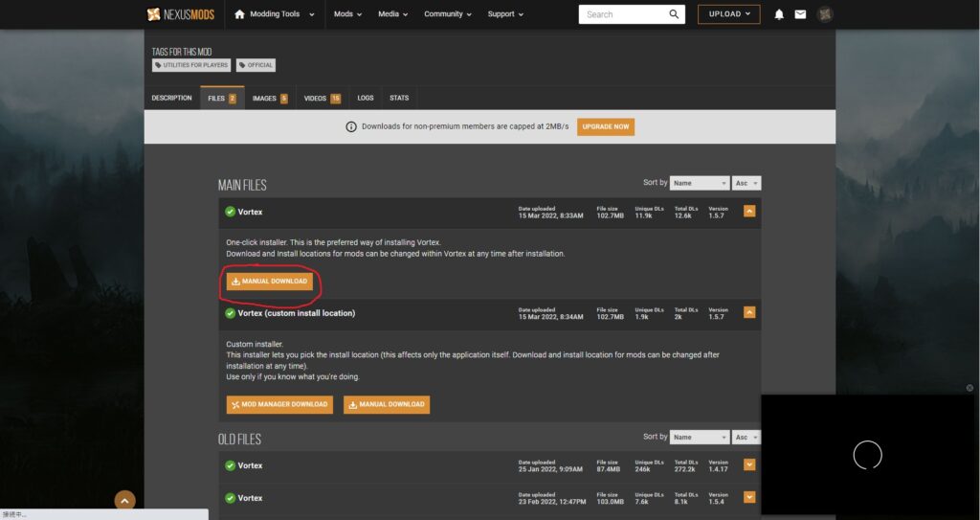Open the Mods menu
Image resolution: width=980 pixels, height=520 pixels.
click(347, 13)
